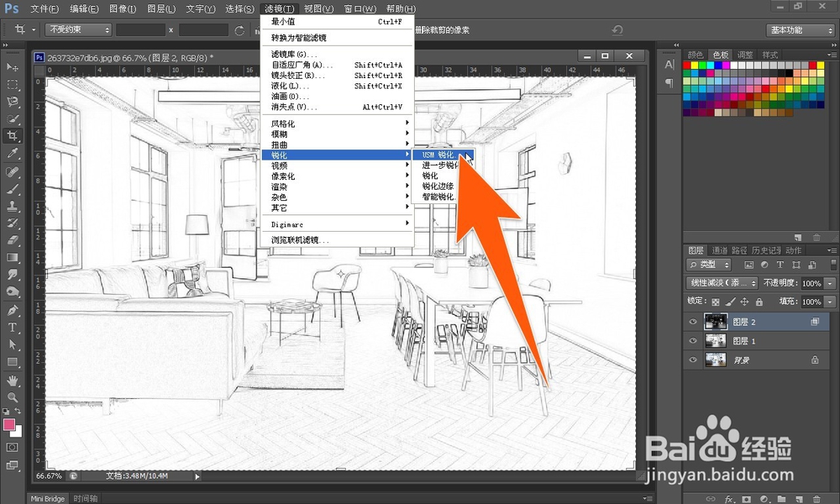Image resolution: width=840 pixels, height=504 pixels.
Task: Click delete layer trash button
Action: point(816,499)
